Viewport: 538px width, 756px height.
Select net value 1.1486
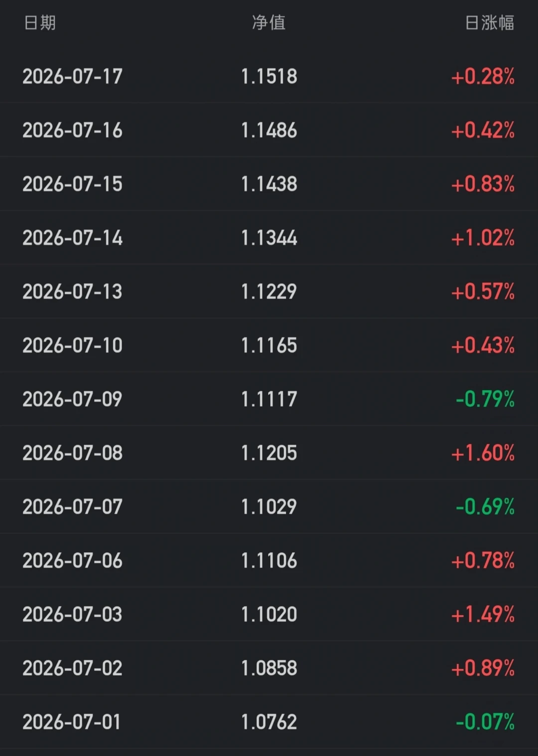pos(269,130)
